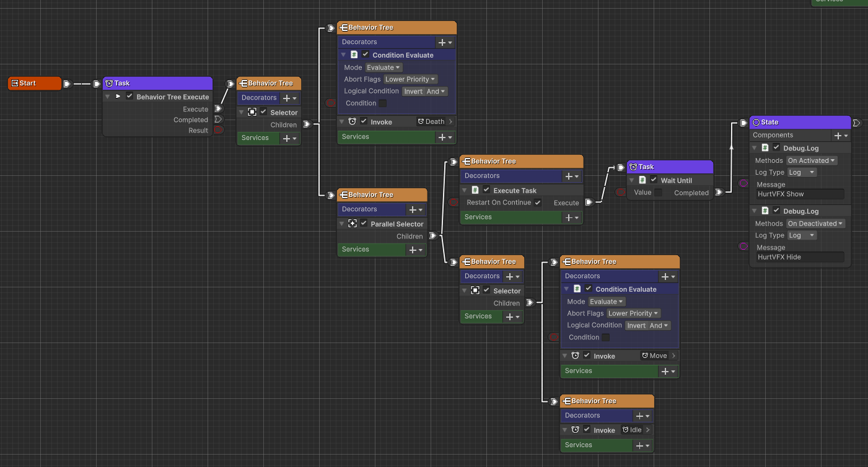Viewport: 868px width, 467px height.
Task: Click the Execute output port of Behavior Tree Execute
Action: (x=217, y=109)
